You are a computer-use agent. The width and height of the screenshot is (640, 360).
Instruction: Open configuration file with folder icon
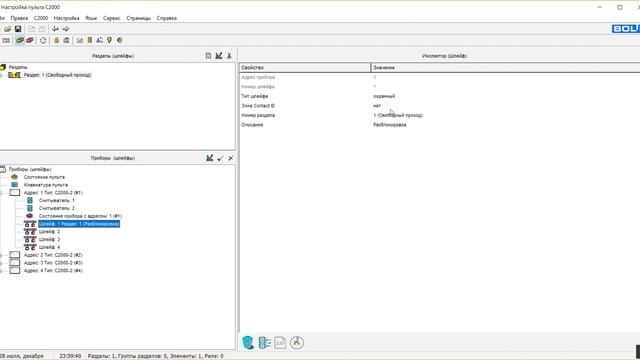pyautogui.click(x=7, y=29)
